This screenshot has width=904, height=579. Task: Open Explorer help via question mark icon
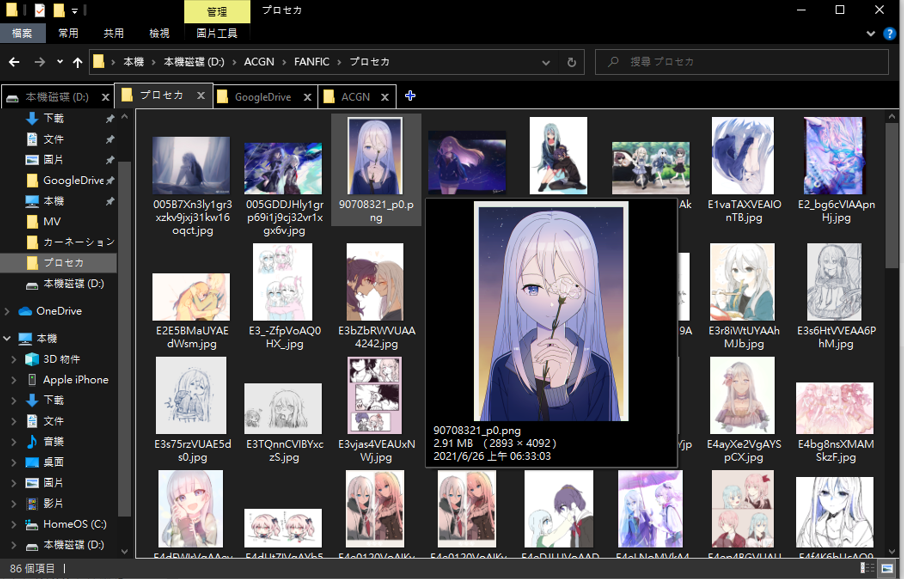(890, 33)
